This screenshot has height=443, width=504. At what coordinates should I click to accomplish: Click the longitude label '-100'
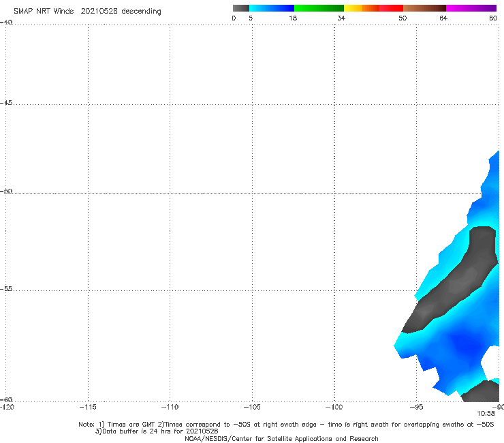[x=334, y=407]
